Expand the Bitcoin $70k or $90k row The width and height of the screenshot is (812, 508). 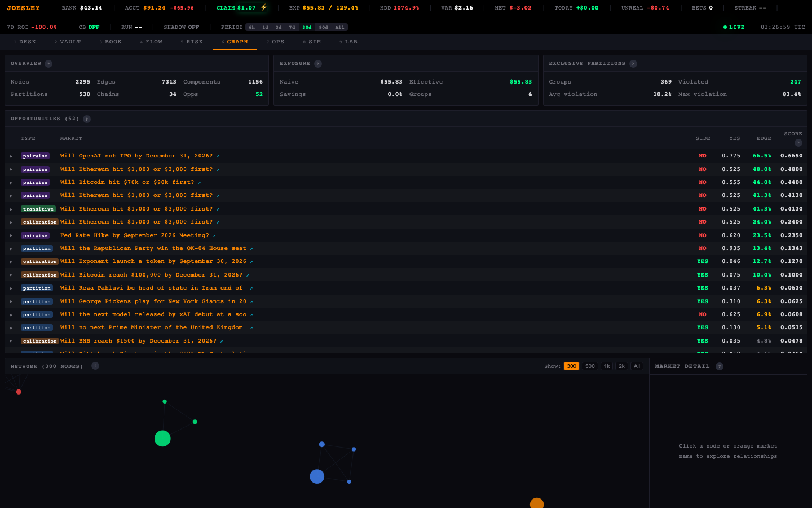click(11, 183)
